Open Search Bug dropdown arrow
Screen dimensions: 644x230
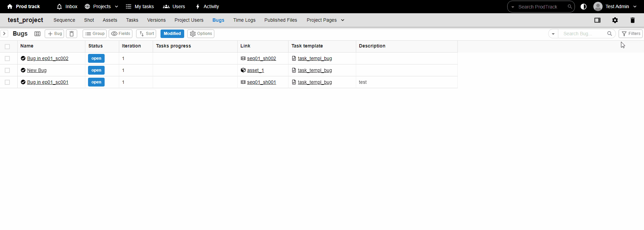pyautogui.click(x=553, y=34)
